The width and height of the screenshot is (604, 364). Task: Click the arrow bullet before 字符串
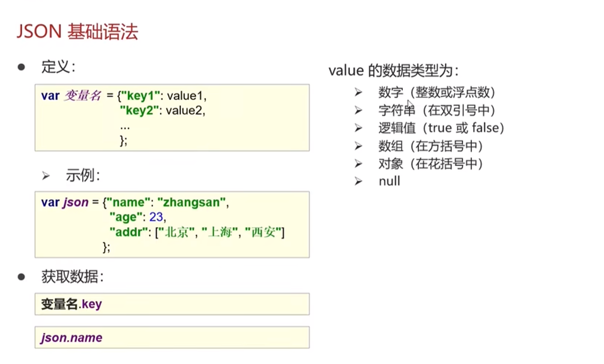tap(358, 110)
